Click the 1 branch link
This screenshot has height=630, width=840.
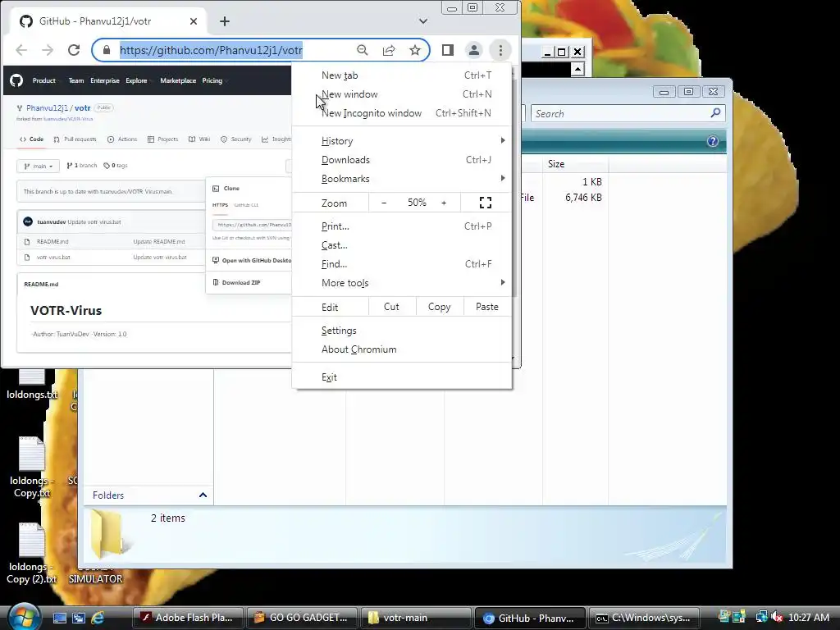pos(82,166)
